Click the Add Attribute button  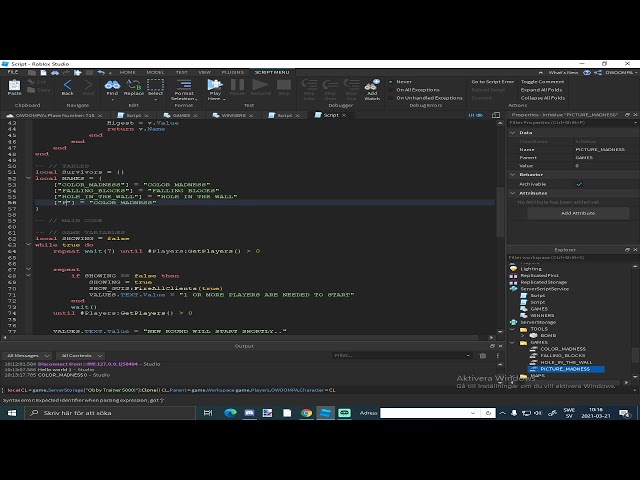click(x=578, y=213)
